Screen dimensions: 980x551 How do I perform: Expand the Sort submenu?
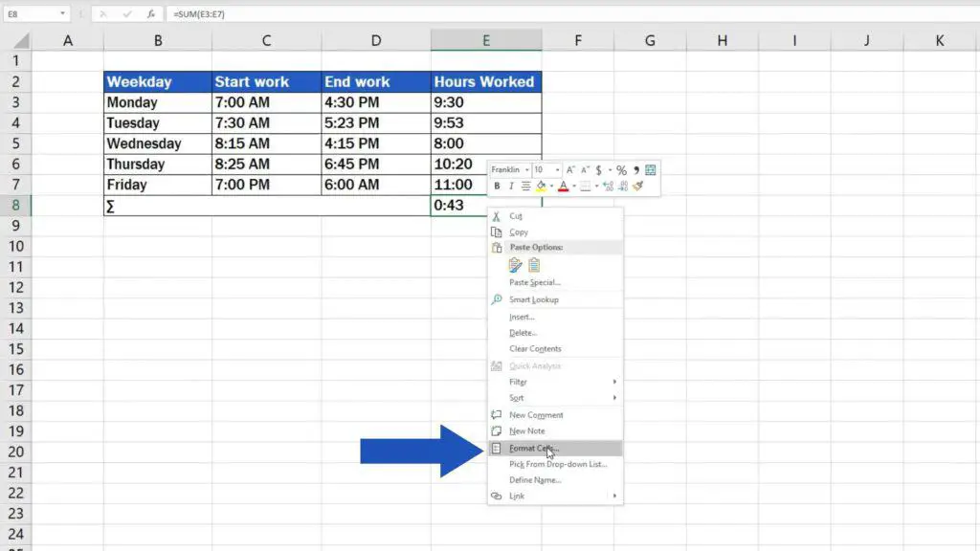[555, 398]
